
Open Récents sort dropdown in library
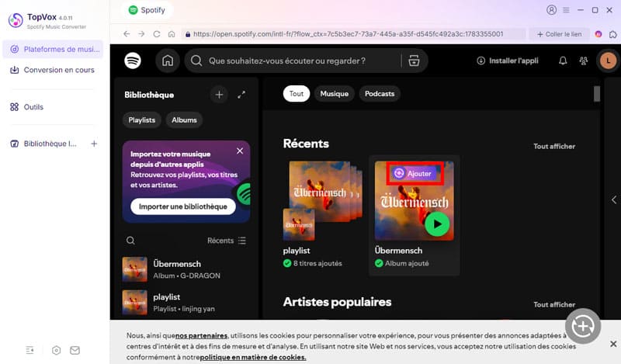227,241
